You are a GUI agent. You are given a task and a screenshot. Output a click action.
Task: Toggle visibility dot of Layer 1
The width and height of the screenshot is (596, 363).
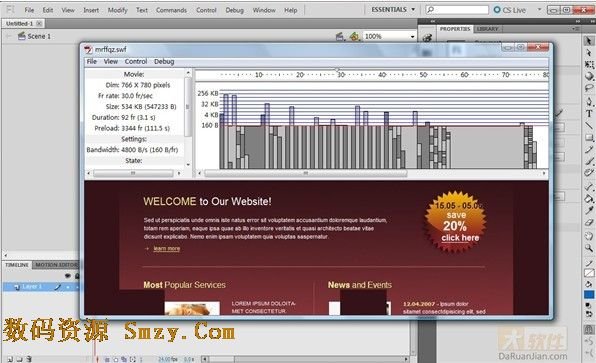coord(68,287)
